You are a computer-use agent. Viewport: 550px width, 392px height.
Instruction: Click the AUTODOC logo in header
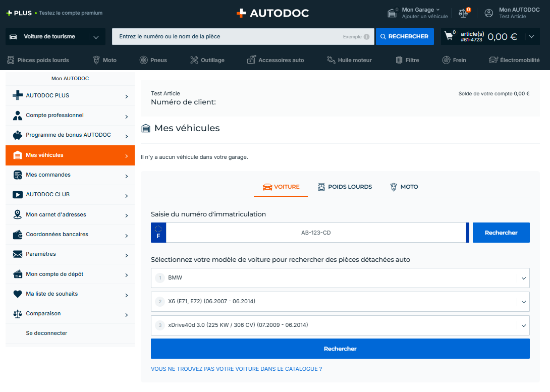click(272, 13)
